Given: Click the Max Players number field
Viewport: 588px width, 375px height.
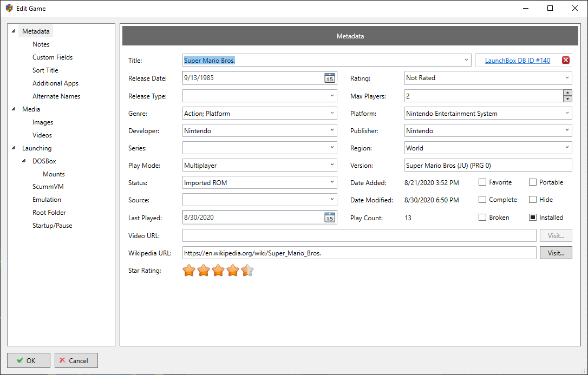Looking at the screenshot, I should [484, 96].
